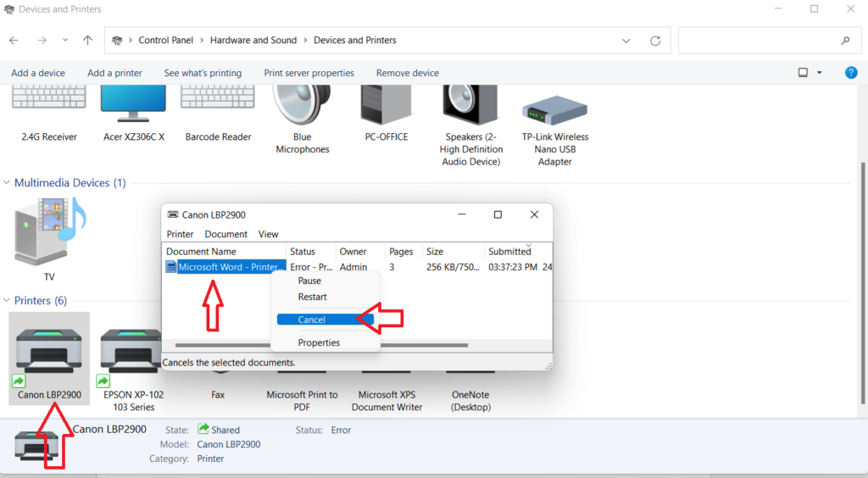The image size is (868, 478).
Task: Select the Canon LBP2900 printer icon
Action: [48, 350]
